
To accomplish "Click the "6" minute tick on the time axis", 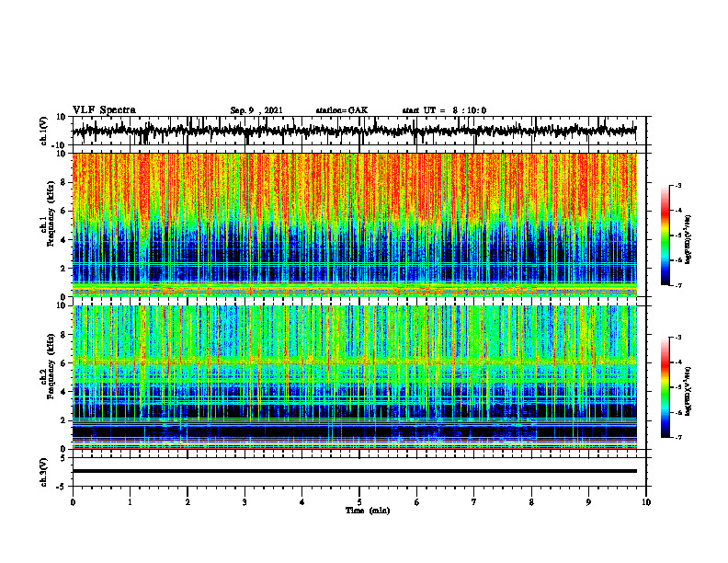I will click(x=417, y=502).
